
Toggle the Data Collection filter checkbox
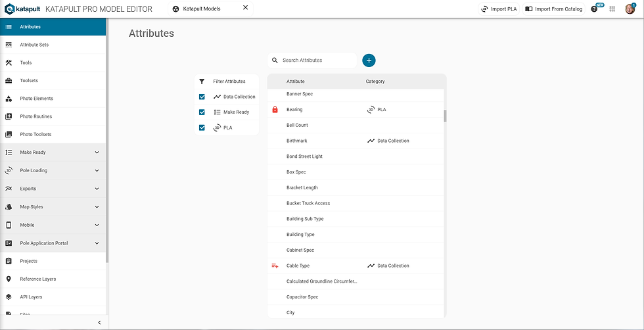[202, 97]
